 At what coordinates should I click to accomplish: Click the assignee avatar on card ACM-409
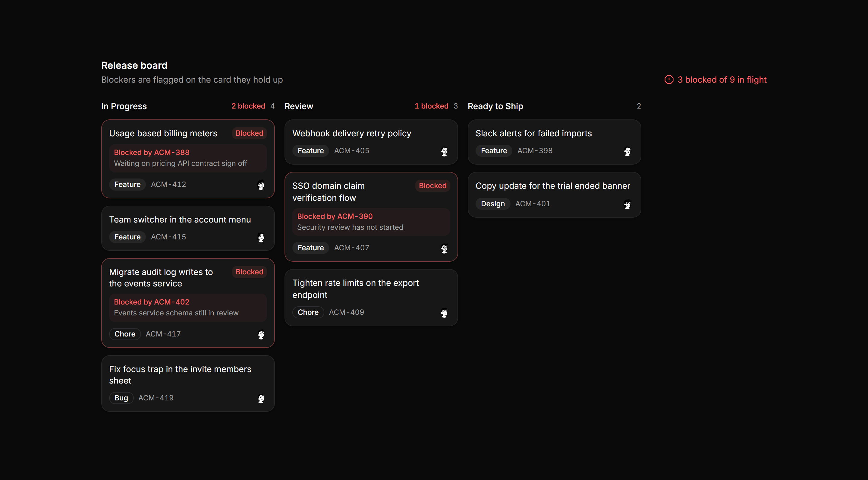444,313
